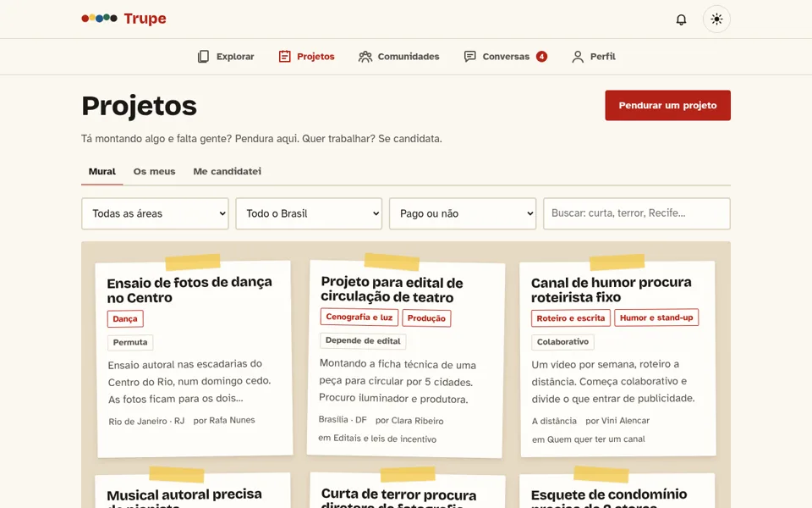Image resolution: width=812 pixels, height=508 pixels.
Task: Click the Comunidades people icon
Action: pyautogui.click(x=365, y=57)
